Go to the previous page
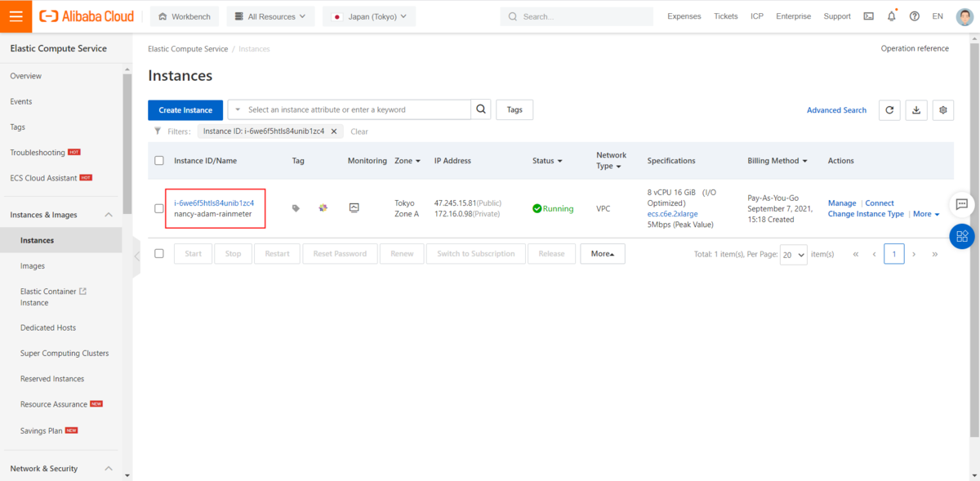The image size is (980, 481). pyautogui.click(x=874, y=254)
